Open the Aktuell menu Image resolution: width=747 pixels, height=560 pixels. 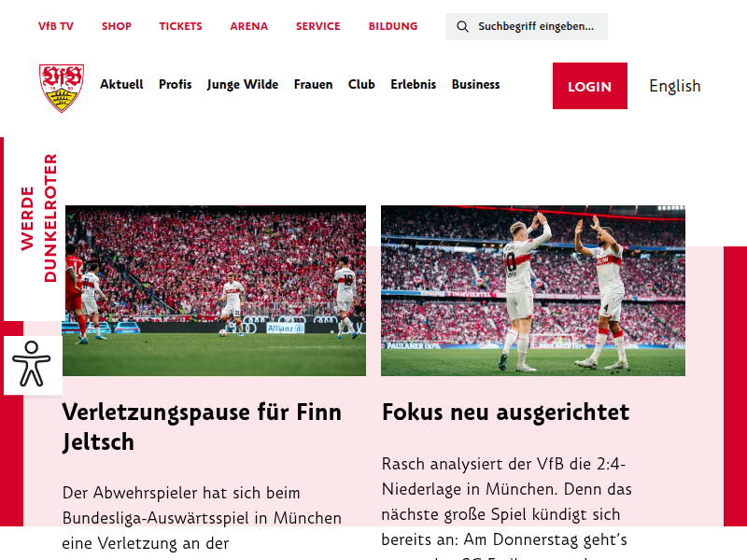tap(121, 84)
